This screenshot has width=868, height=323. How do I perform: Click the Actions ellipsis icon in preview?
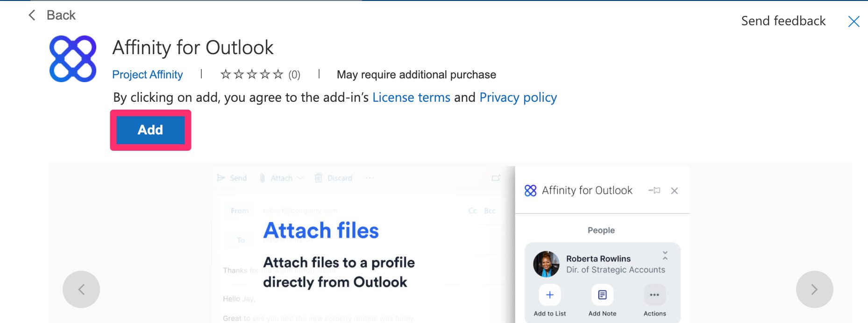(x=655, y=295)
